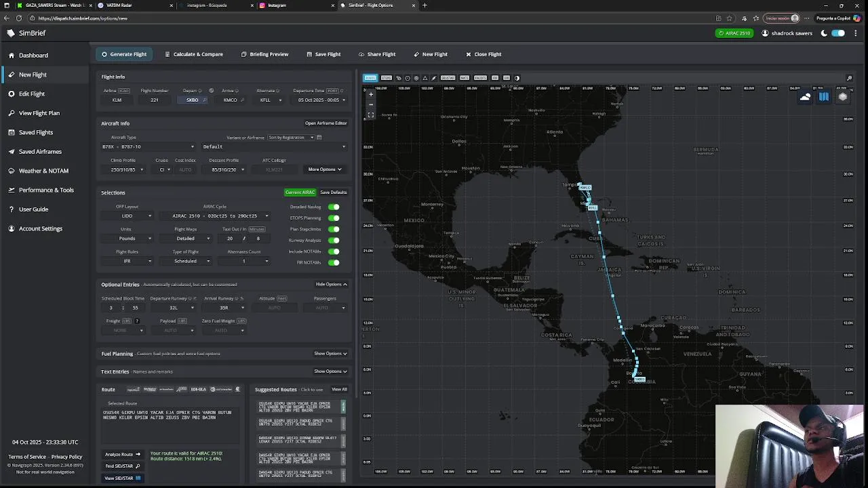Image resolution: width=868 pixels, height=488 pixels.
Task: Open the airframe list icon beside Sort by Registration
Action: [x=319, y=138]
